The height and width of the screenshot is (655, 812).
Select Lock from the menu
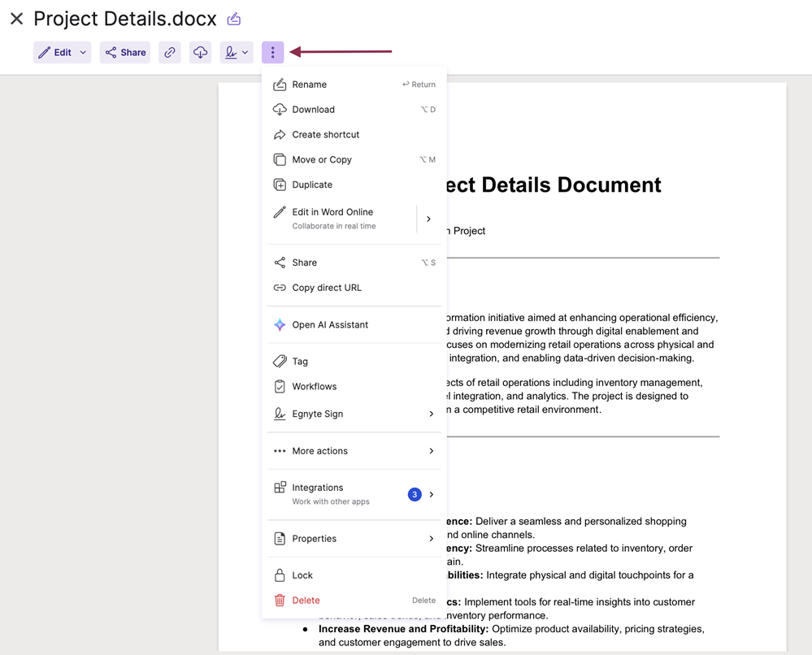(354, 575)
